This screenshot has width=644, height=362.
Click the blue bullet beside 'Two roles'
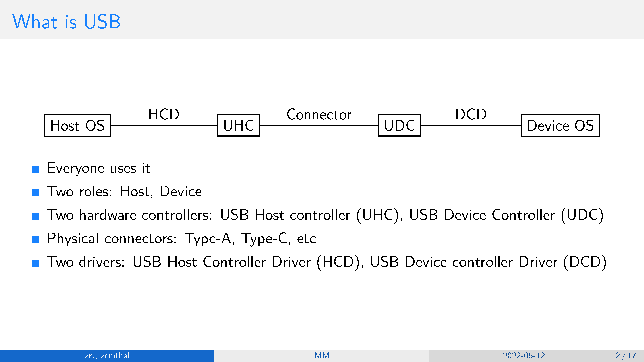[35, 193]
